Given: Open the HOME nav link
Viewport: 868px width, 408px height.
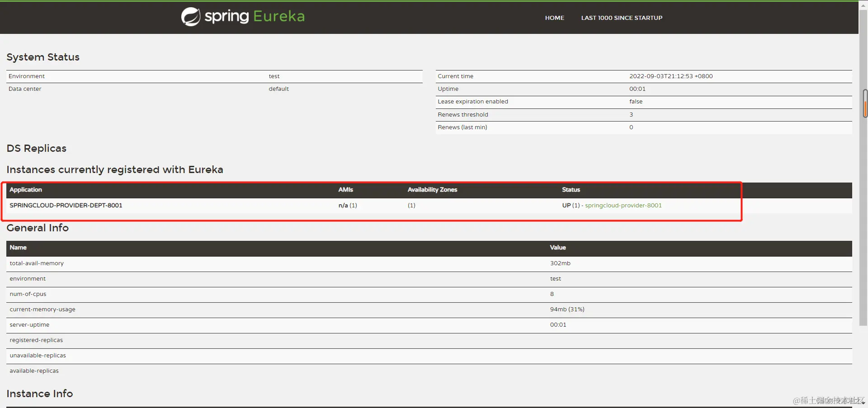Looking at the screenshot, I should (554, 18).
